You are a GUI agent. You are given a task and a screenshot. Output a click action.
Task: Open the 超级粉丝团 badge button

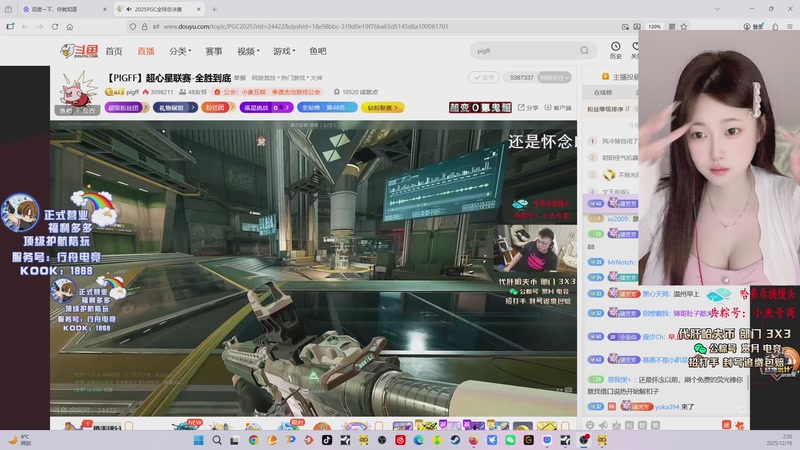pyautogui.click(x=127, y=108)
